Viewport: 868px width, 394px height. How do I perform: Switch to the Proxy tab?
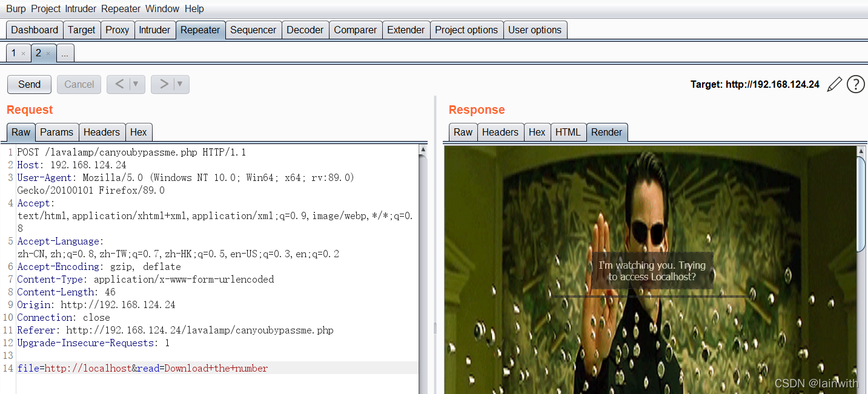click(118, 30)
